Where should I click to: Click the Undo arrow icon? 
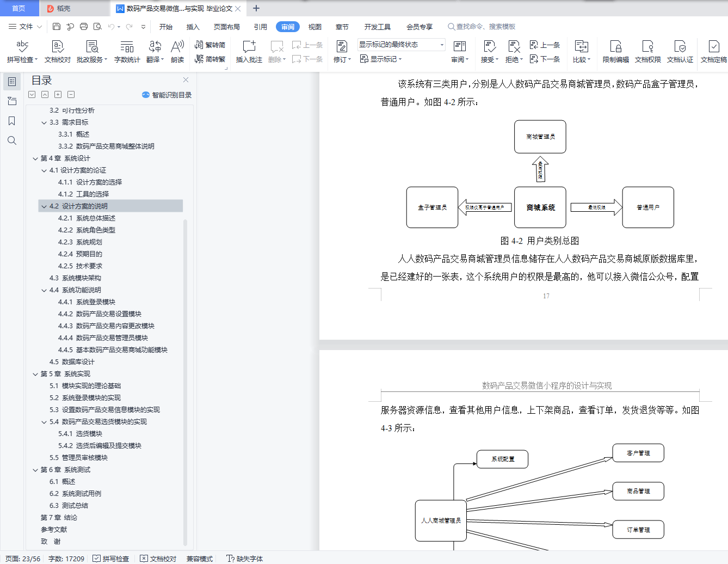pyautogui.click(x=111, y=26)
